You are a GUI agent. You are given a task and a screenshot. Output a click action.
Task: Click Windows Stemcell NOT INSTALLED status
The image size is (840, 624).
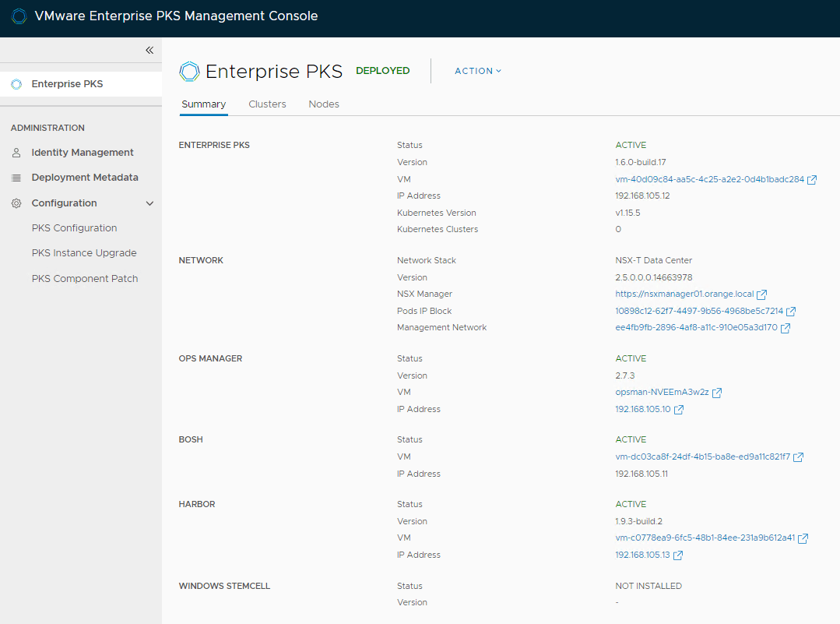[648, 586]
